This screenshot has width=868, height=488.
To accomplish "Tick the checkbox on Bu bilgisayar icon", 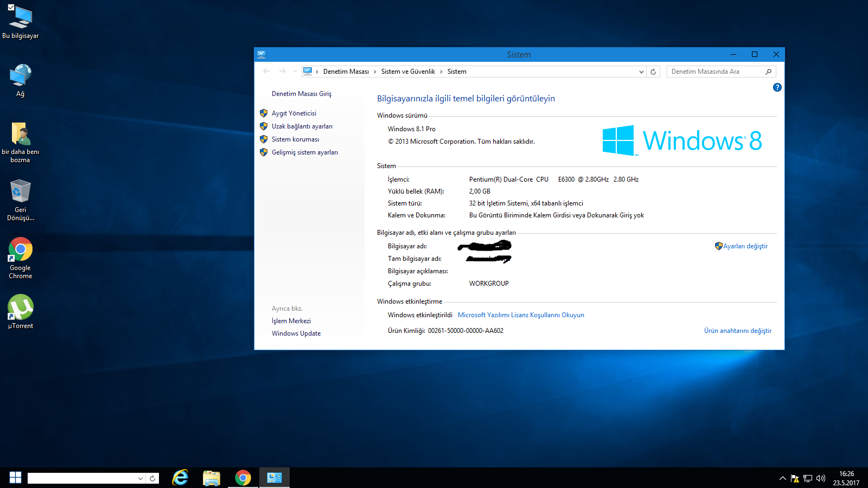I will tap(11, 8).
